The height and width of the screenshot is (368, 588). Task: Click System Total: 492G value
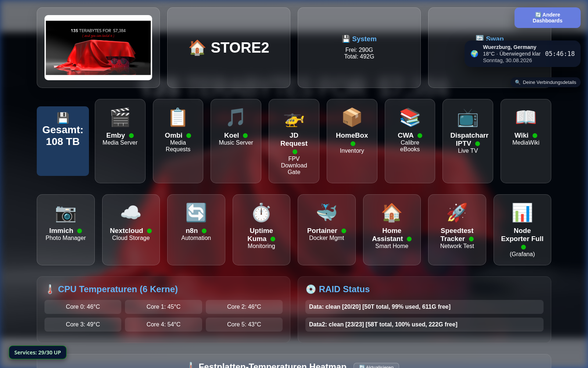coord(359,56)
